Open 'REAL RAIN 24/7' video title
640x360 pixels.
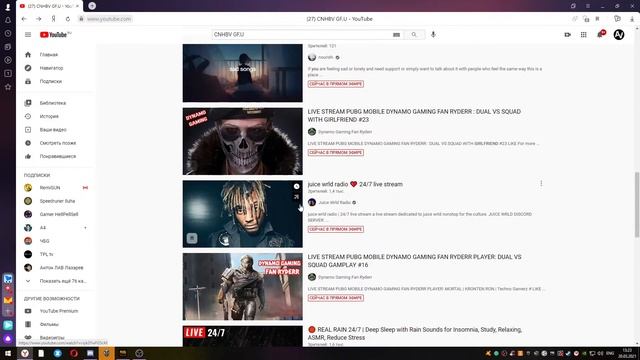pos(415,333)
